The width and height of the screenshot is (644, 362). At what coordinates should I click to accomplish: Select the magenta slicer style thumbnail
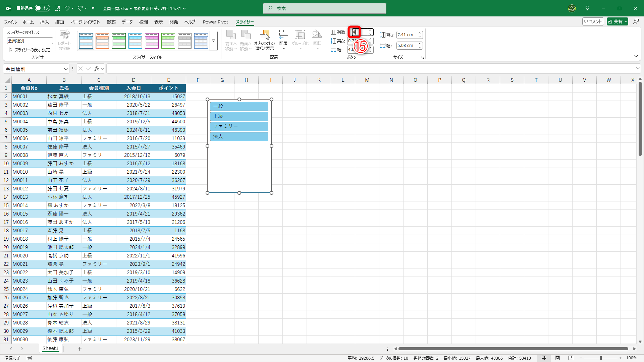152,41
